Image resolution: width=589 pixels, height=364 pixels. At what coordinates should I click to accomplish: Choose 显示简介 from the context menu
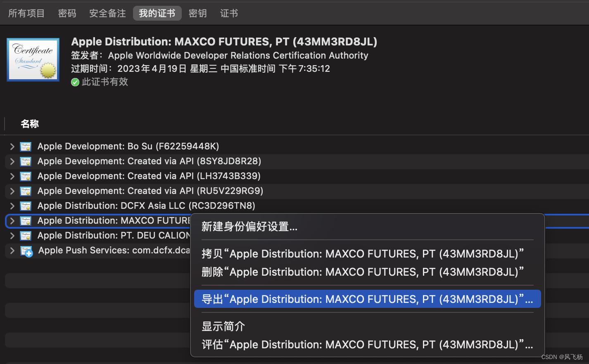pos(223,326)
